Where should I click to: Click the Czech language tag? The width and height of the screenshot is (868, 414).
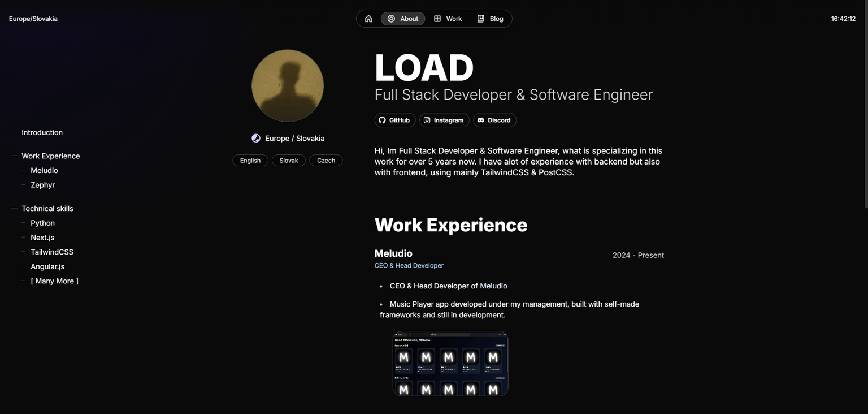click(325, 161)
